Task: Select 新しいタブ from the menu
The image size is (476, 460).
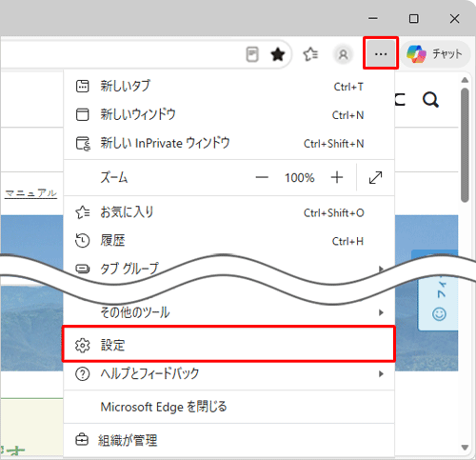Action: coord(228,86)
